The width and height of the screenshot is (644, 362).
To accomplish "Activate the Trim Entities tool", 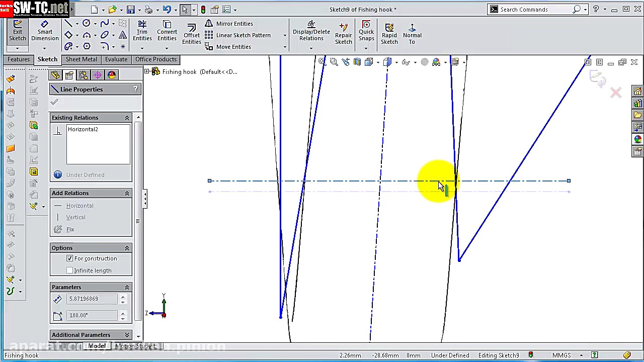I will coord(142,31).
